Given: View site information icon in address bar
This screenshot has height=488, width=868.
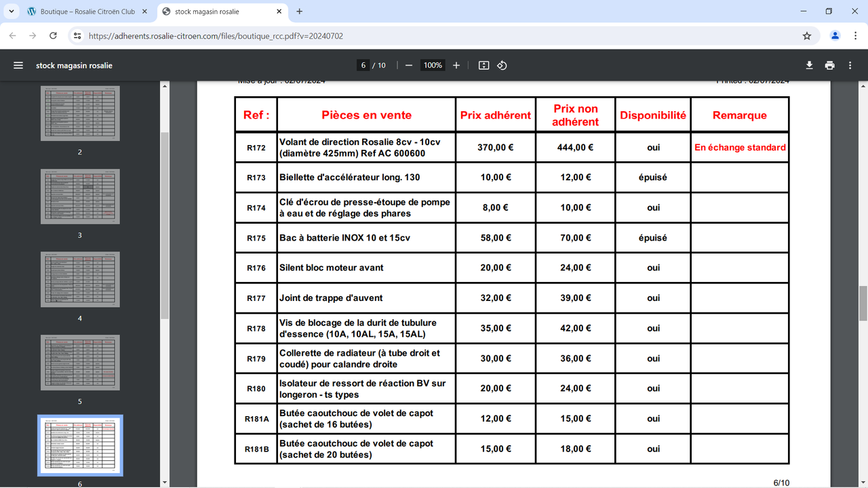Looking at the screenshot, I should (x=77, y=36).
